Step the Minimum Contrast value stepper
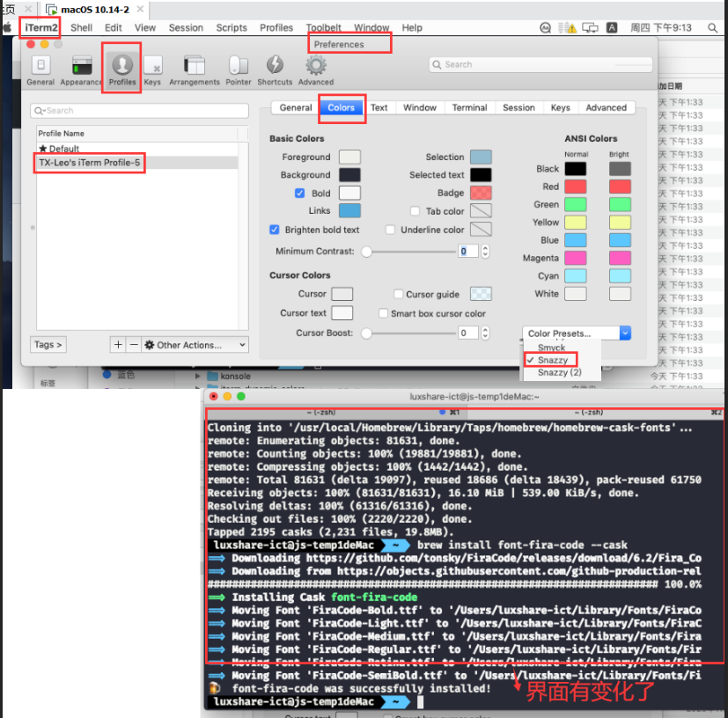The image size is (728, 718). coord(485,251)
